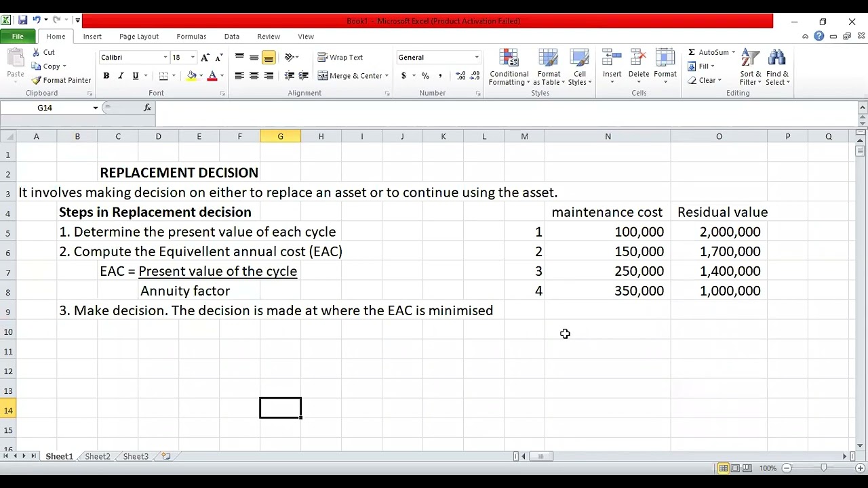Click the Format Painter brush
This screenshot has height=488, width=868.
coord(36,80)
